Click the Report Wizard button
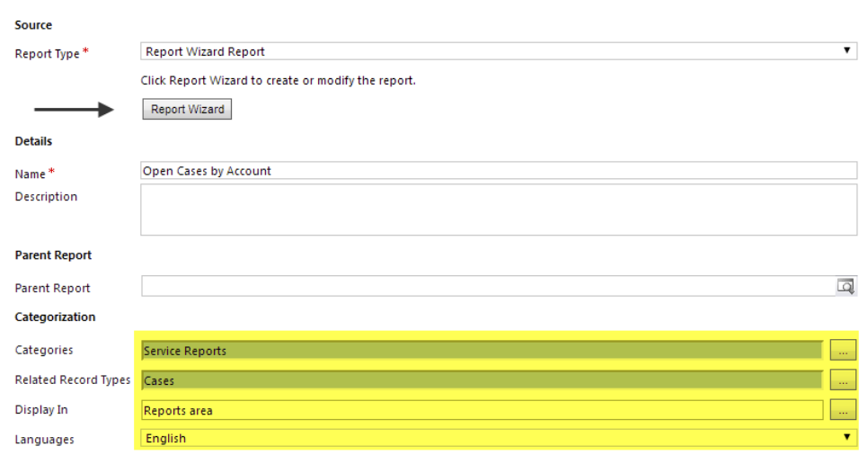 [187, 109]
